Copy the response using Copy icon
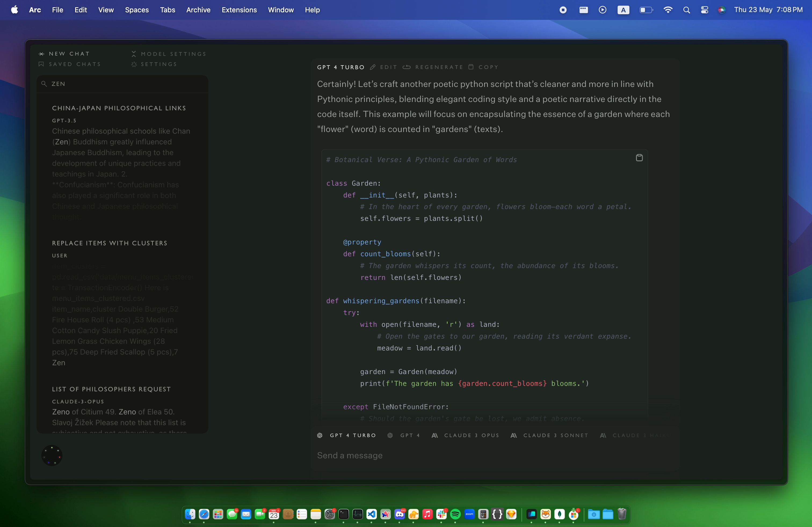 471,67
